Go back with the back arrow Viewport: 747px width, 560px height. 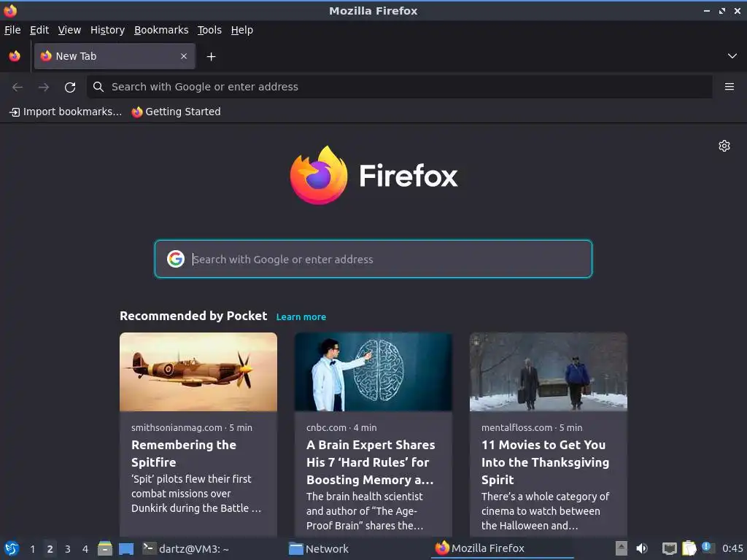tap(18, 87)
